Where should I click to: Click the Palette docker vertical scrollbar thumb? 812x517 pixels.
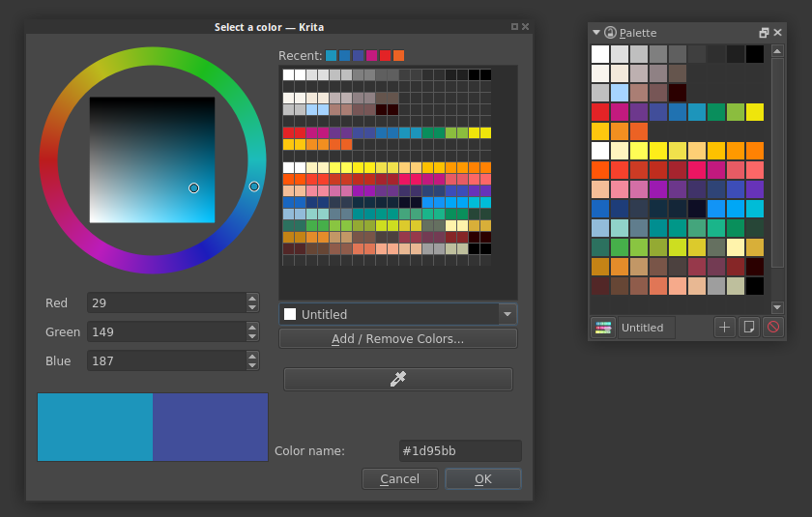click(x=777, y=163)
